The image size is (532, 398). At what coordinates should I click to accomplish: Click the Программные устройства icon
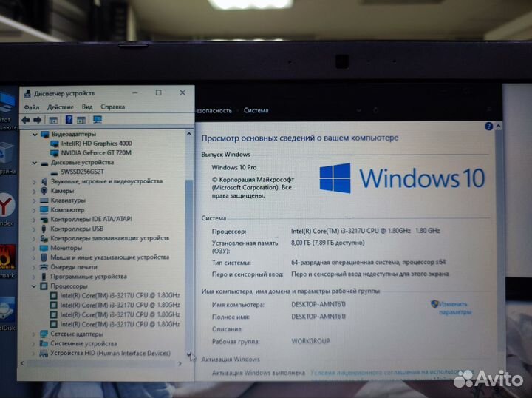coord(44,277)
